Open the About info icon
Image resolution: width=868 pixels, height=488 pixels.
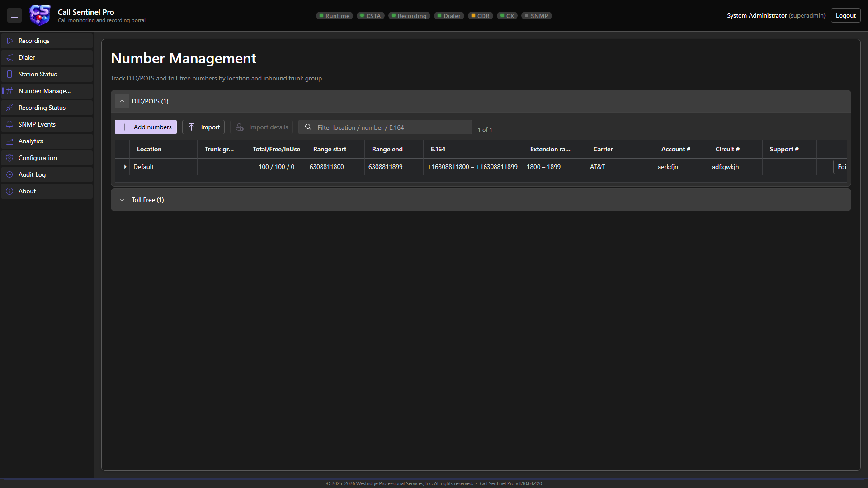tap(9, 191)
